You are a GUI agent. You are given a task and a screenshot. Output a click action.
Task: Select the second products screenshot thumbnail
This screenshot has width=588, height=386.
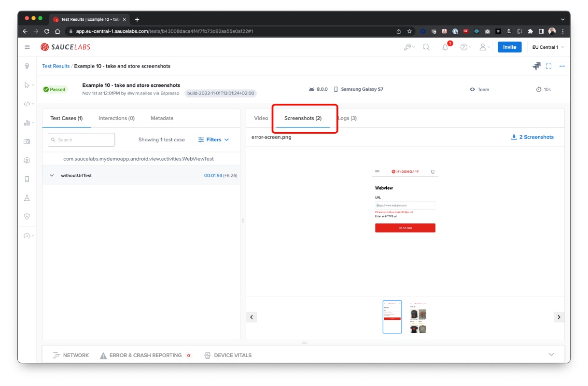[418, 317]
